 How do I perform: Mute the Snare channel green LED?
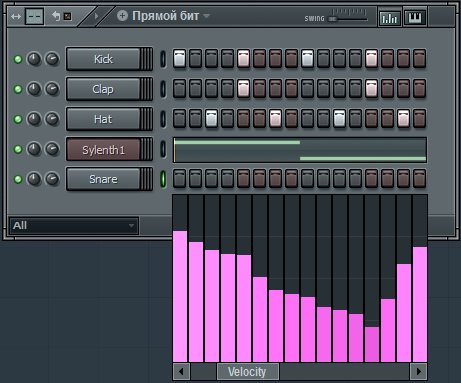pos(18,179)
